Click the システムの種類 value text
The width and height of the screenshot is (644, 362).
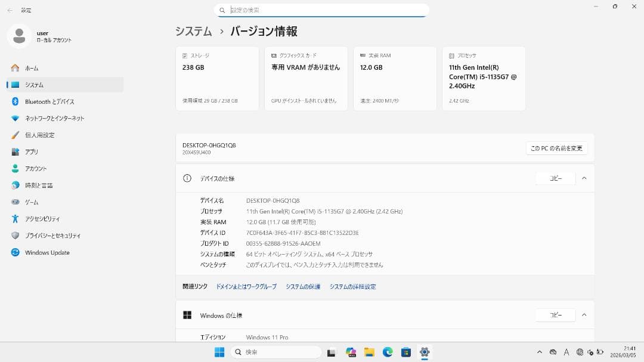tap(309, 254)
